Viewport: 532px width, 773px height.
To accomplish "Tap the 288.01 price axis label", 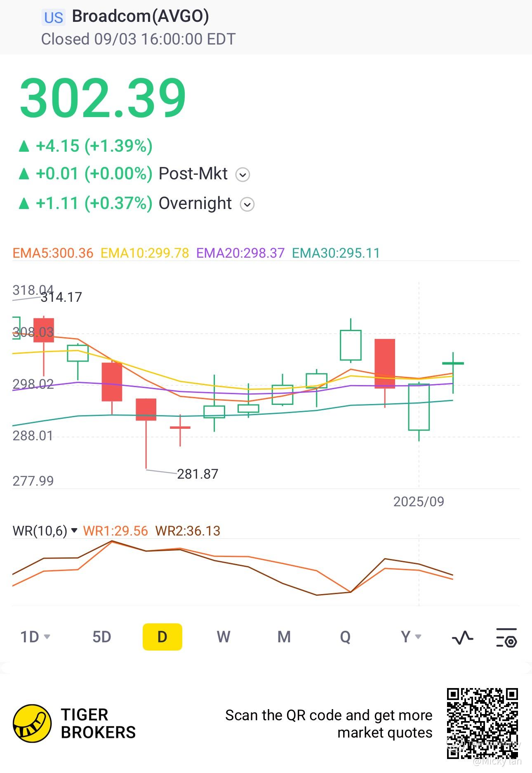I will [x=33, y=436].
